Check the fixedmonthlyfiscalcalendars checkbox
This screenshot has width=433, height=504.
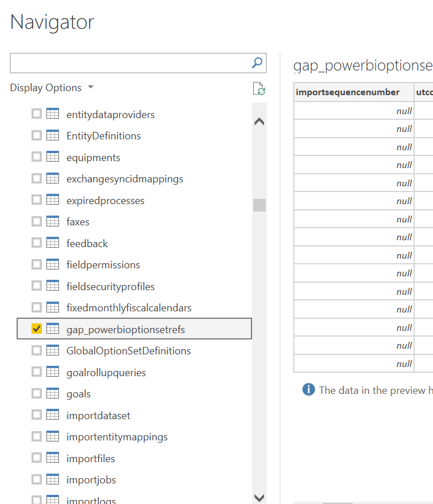(x=37, y=307)
